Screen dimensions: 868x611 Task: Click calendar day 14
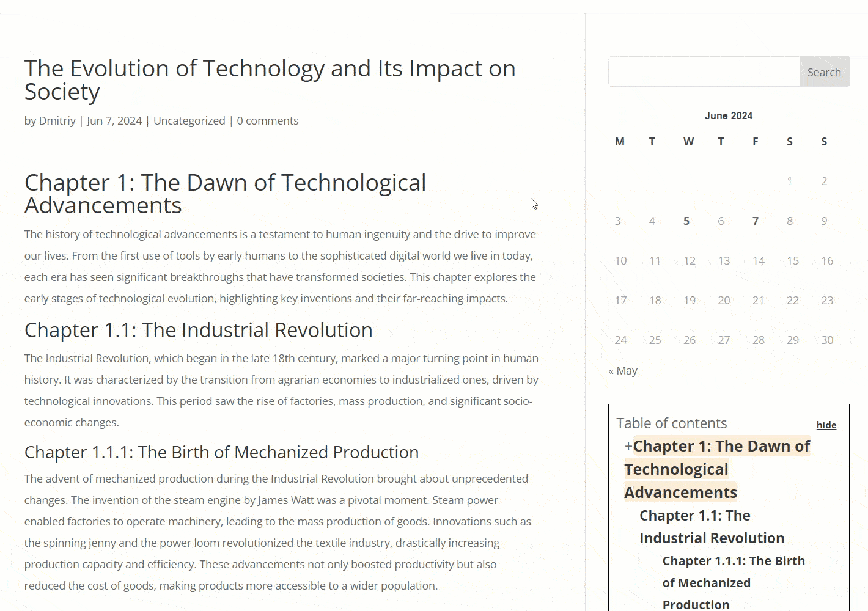tap(759, 261)
